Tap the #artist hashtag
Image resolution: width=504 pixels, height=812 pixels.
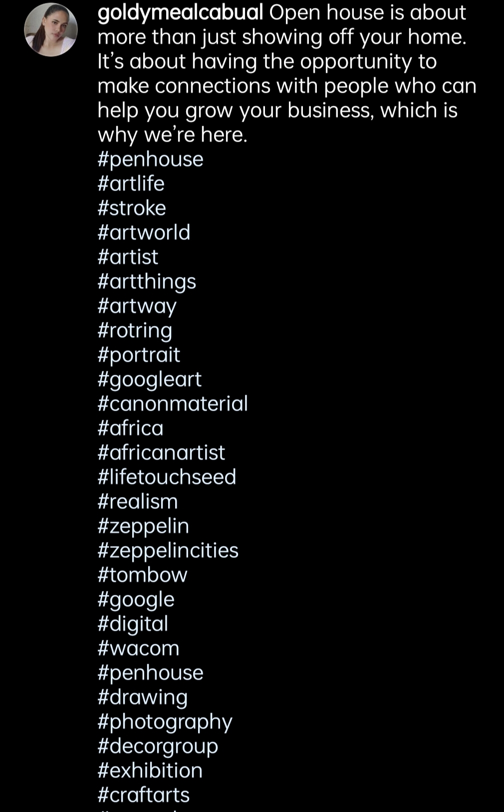coord(128,257)
